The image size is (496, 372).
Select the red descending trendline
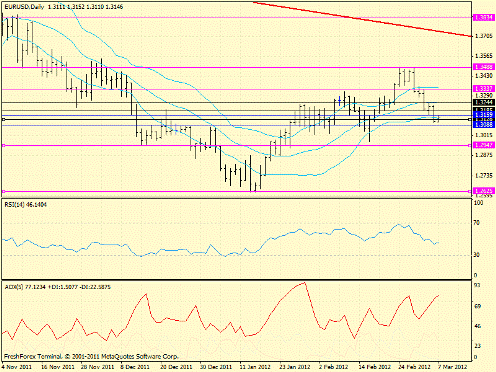[x=362, y=19]
